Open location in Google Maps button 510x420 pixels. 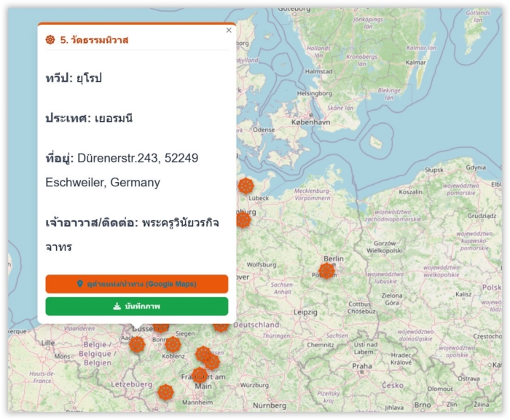(137, 284)
